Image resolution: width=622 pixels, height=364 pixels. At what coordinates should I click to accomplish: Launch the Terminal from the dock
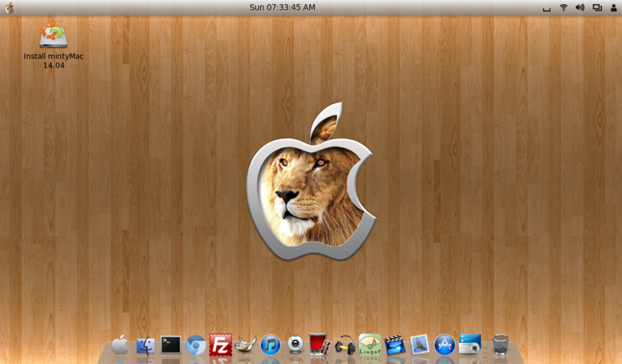(170, 345)
